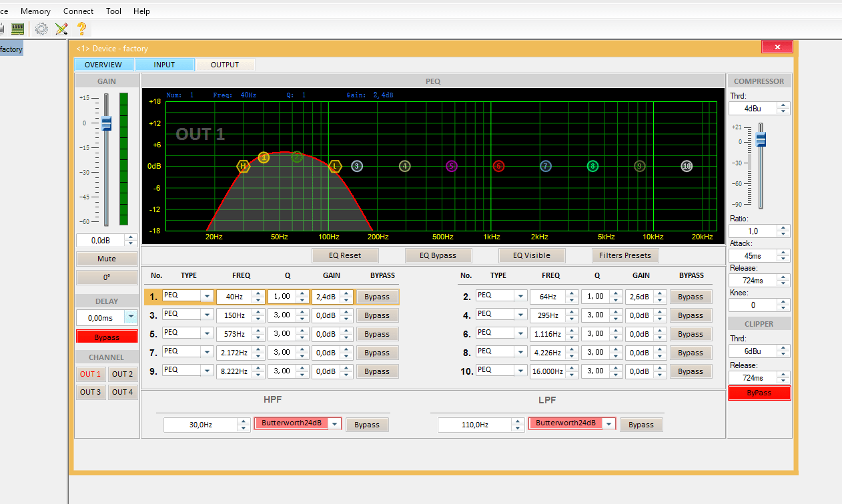Expand the HPF Butterworth24dB filter dropdown
Screen dimensions: 842x504
335,424
